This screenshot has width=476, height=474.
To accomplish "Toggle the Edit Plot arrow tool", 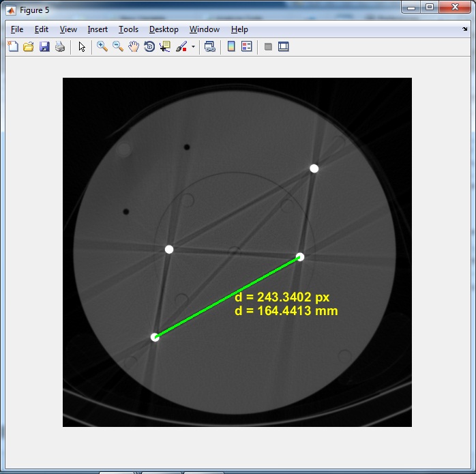I will (82, 47).
